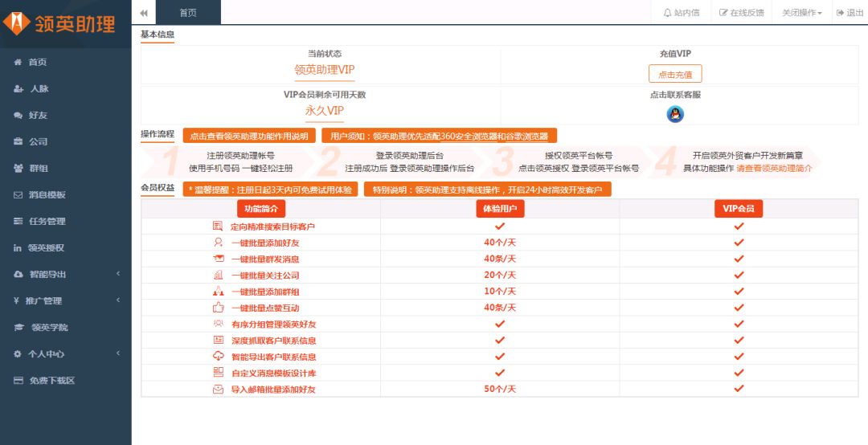Click 退出 to log out
Viewport: 868px width, 445px height.
pos(850,13)
